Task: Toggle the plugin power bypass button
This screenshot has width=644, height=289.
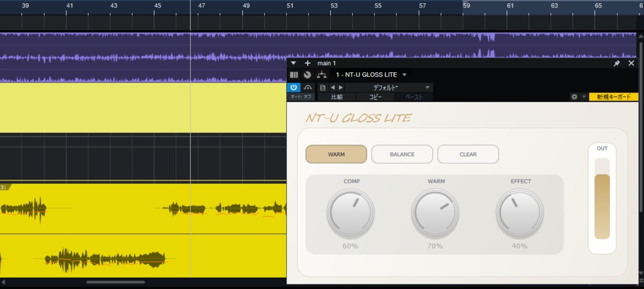Action: (294, 87)
